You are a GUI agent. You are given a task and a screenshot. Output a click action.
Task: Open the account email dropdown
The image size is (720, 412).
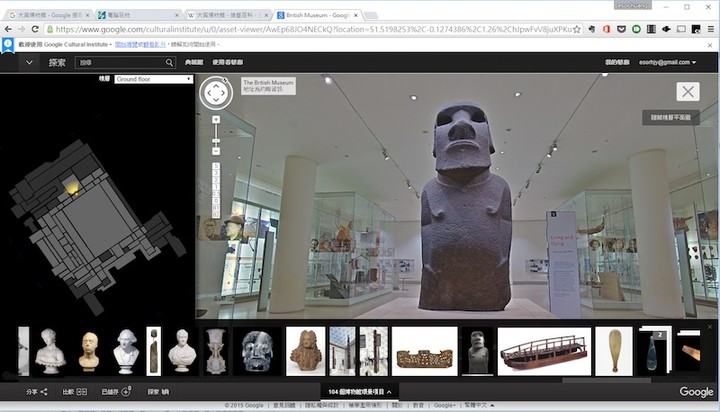point(664,63)
